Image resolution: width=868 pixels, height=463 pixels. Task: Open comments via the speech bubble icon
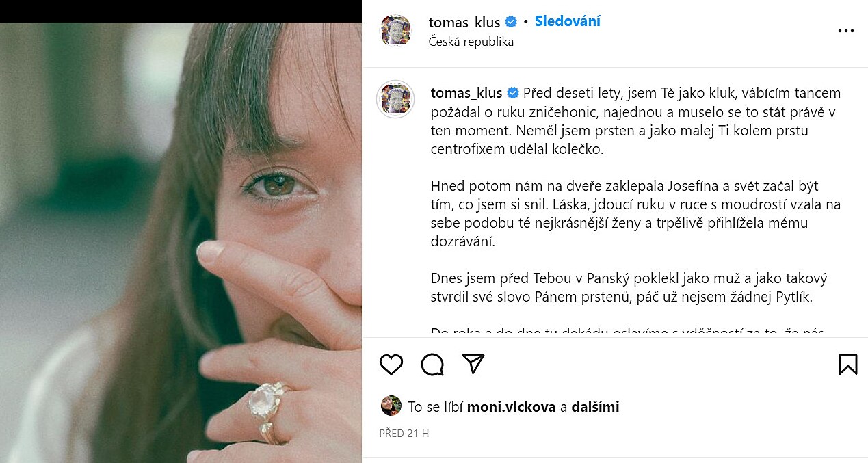coord(432,365)
